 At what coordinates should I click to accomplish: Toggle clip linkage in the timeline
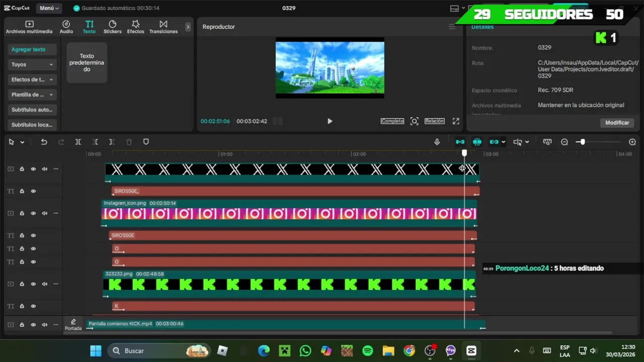pyautogui.click(x=494, y=142)
